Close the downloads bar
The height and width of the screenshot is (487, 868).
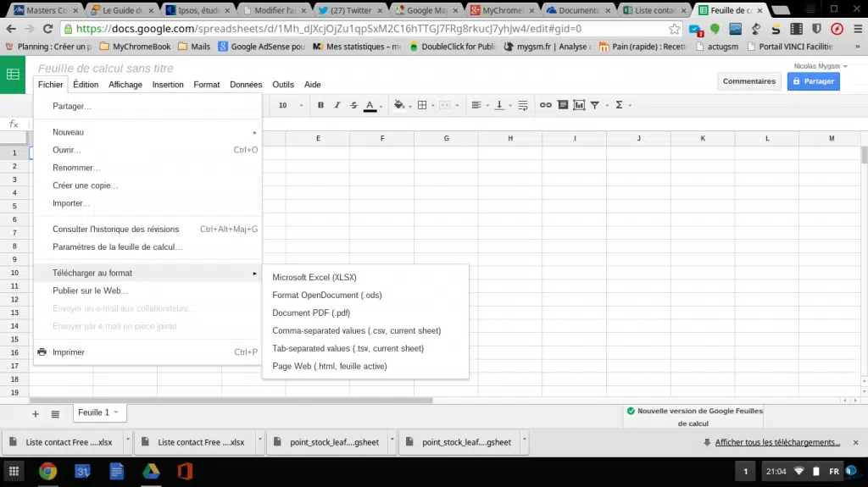856,442
